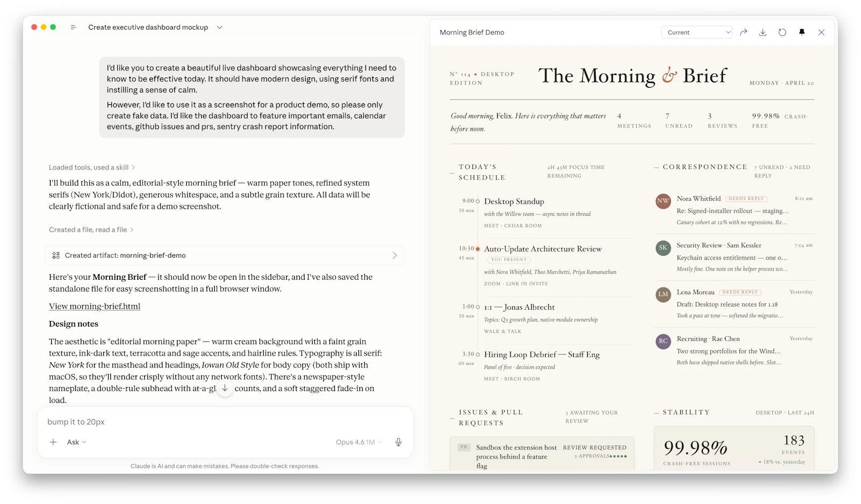Screen dimensions: 861x504
Task: Click the Hiring Loop Debrief — Staff Eng event
Action: click(542, 354)
